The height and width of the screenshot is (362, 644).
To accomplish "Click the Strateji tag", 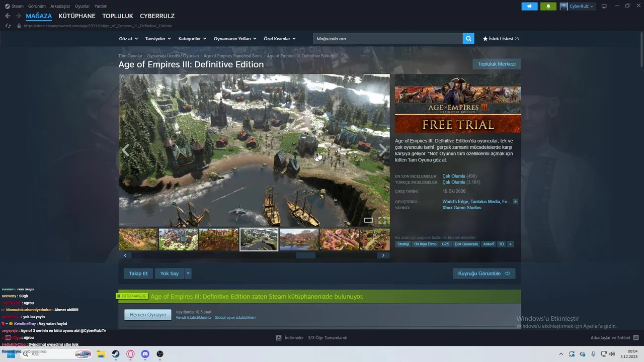I will click(x=403, y=244).
